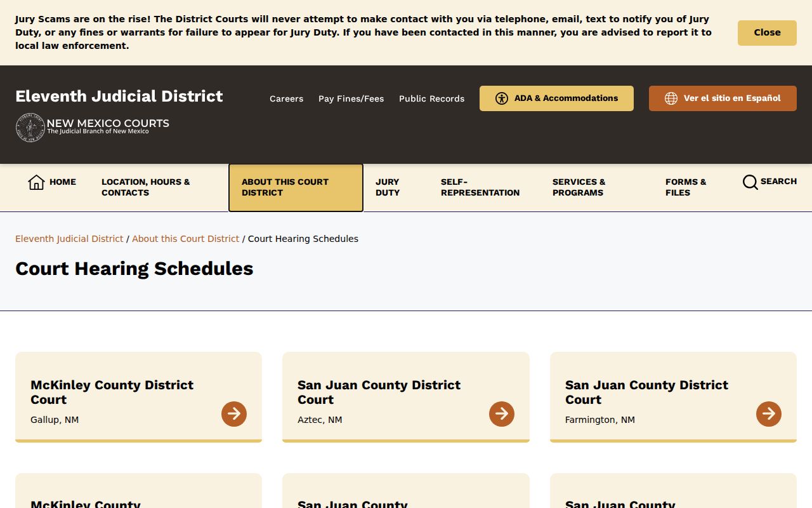Open the Forms & Files menu
Image resolution: width=812 pixels, height=508 pixels.
686,187
